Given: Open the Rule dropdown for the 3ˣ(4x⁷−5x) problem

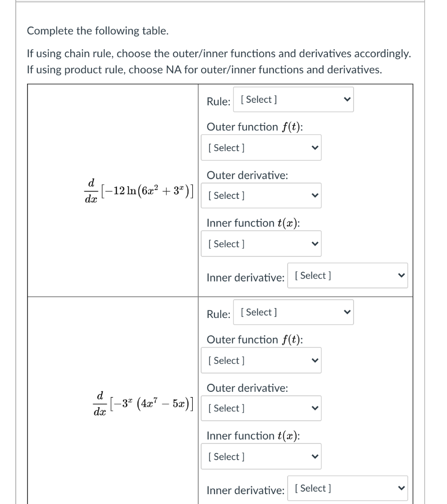Looking at the screenshot, I should tap(293, 312).
